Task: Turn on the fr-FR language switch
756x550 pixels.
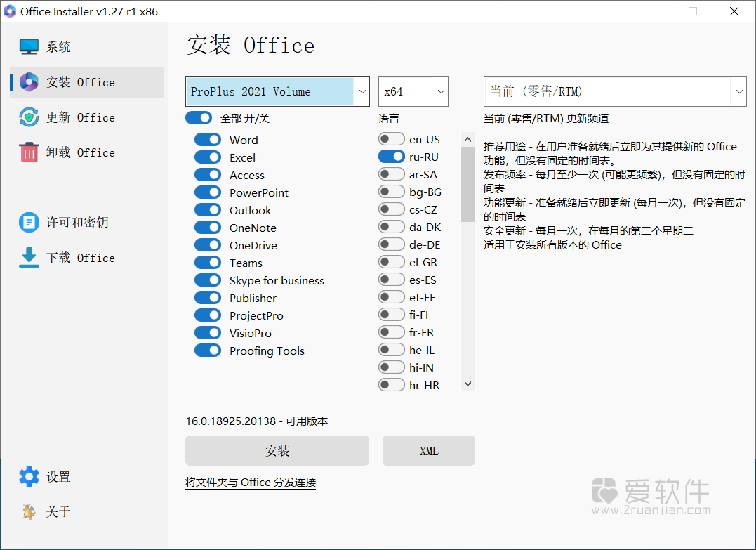Action: [x=392, y=332]
